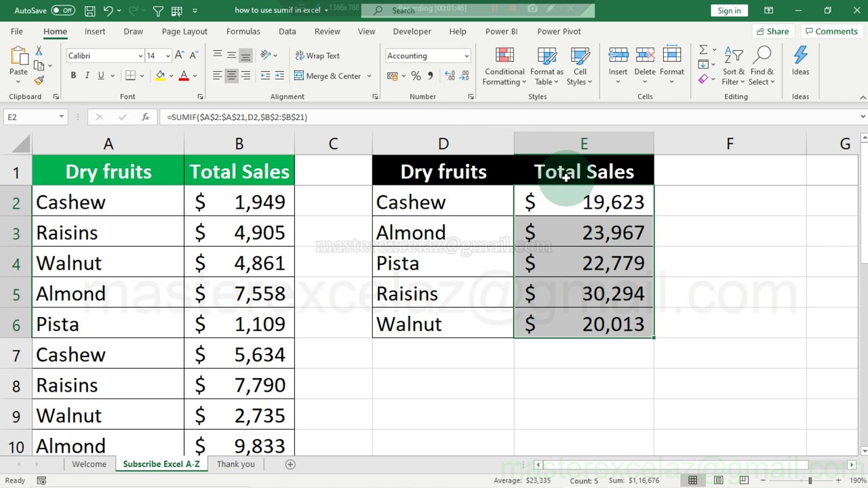
Task: Switch to the Insert ribbon tab
Action: pos(95,31)
